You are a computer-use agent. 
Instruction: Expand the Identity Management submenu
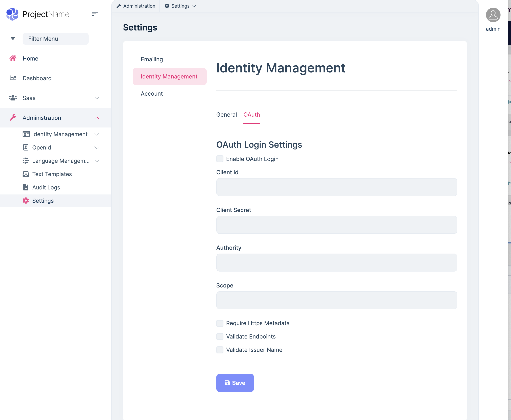(x=97, y=134)
